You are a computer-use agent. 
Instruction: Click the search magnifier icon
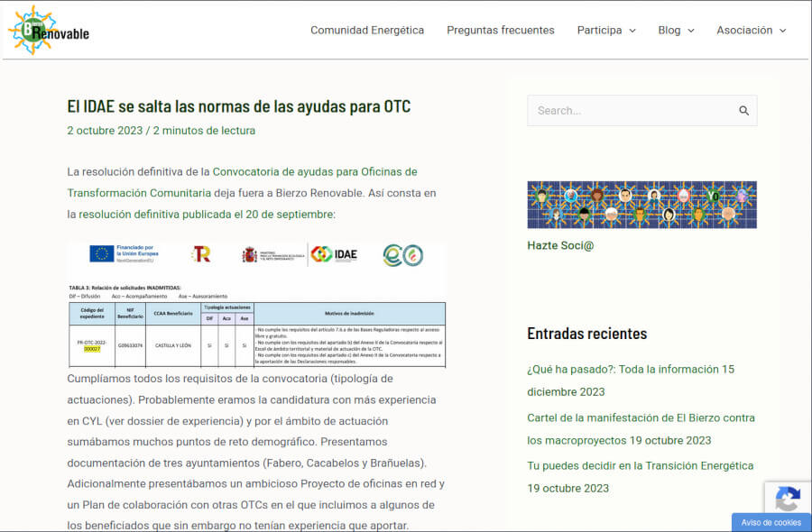[x=743, y=111]
